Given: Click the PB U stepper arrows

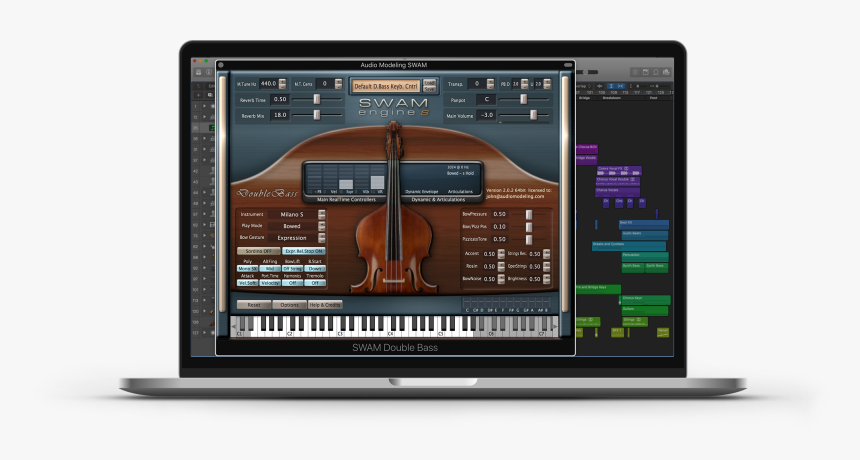Looking at the screenshot, I should [547, 84].
